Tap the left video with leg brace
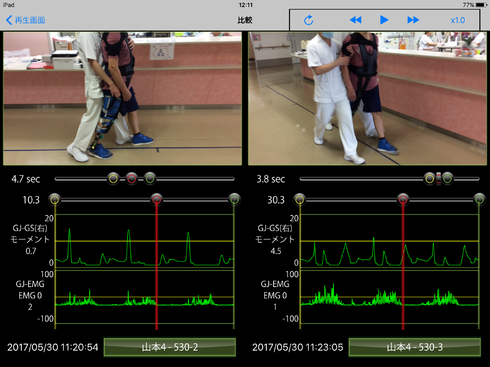Image resolution: width=490 pixels, height=367 pixels. tap(122, 98)
